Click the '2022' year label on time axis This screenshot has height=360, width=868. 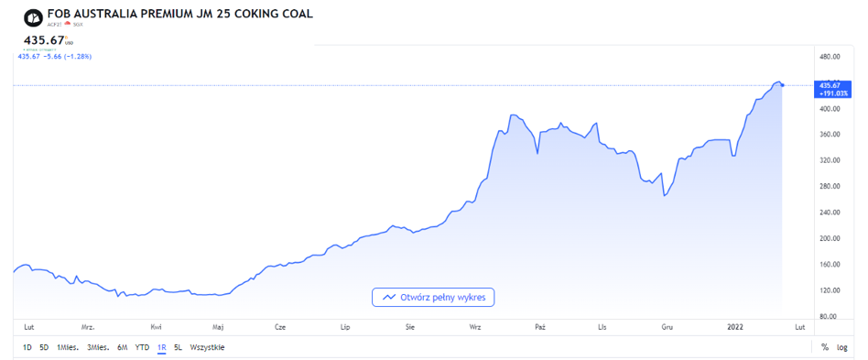click(x=734, y=327)
